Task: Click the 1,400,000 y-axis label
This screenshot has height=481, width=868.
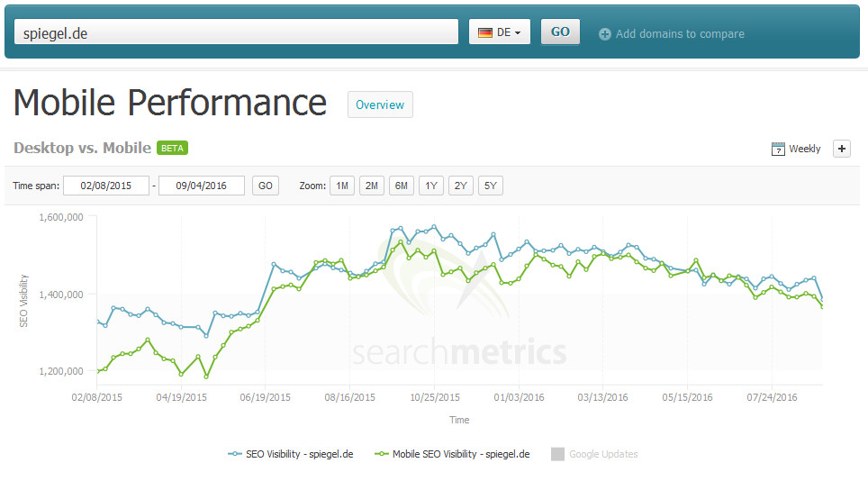Action: (61, 295)
